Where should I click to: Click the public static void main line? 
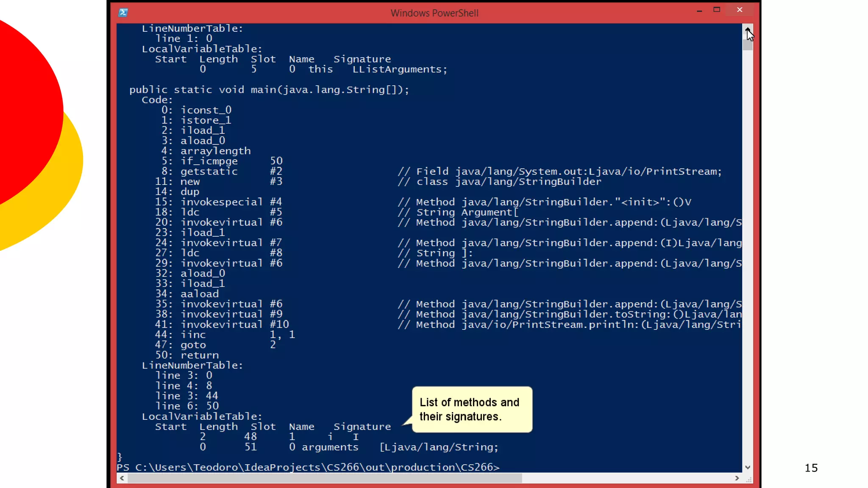(x=269, y=90)
